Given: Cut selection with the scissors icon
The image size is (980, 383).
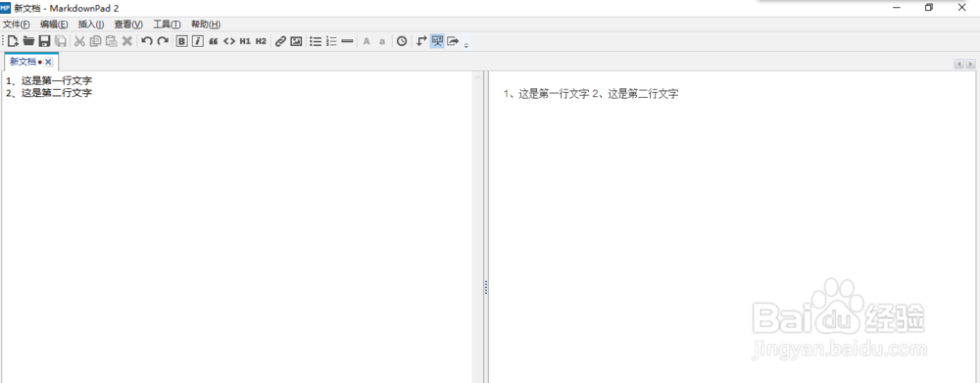Looking at the screenshot, I should pos(80,41).
